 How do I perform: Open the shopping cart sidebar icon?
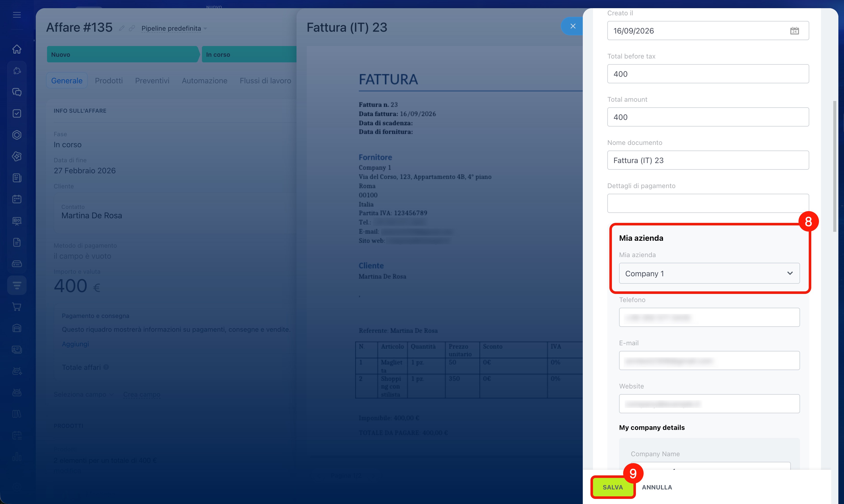click(x=17, y=307)
